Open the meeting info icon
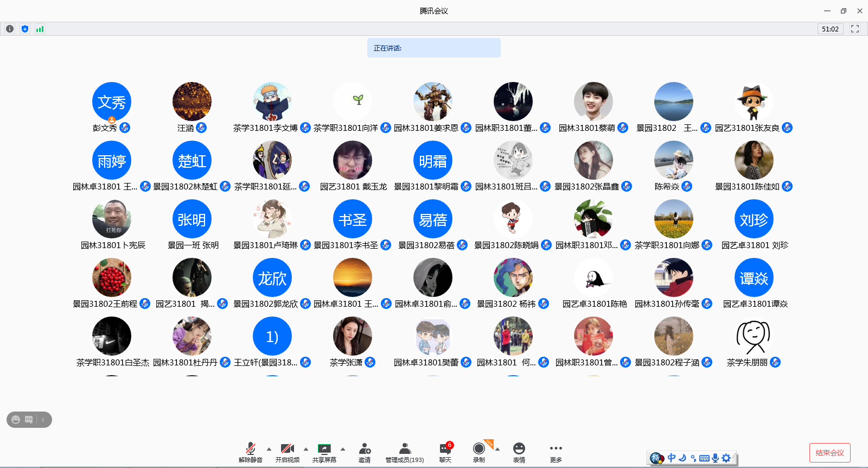Image resolution: width=868 pixels, height=468 pixels. pyautogui.click(x=10, y=29)
